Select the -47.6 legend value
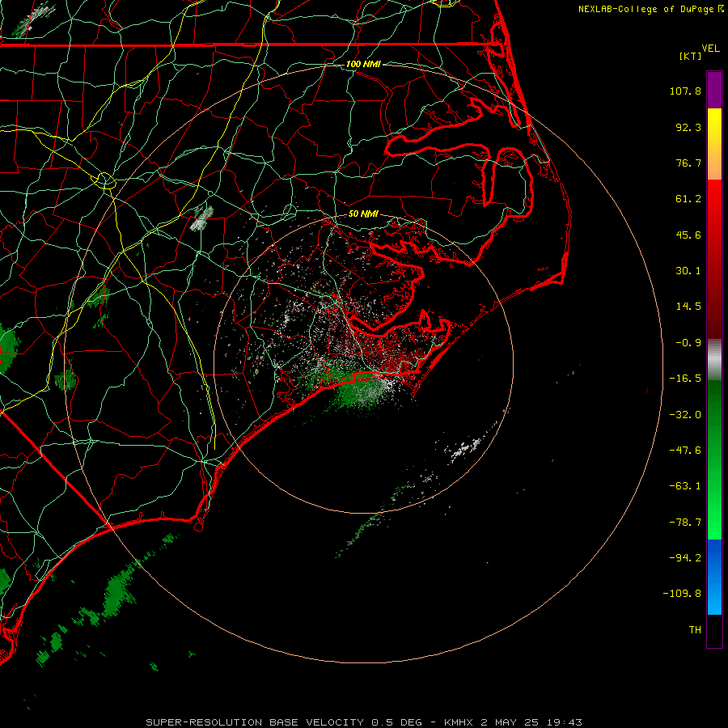This screenshot has height=728, width=728. (x=685, y=451)
